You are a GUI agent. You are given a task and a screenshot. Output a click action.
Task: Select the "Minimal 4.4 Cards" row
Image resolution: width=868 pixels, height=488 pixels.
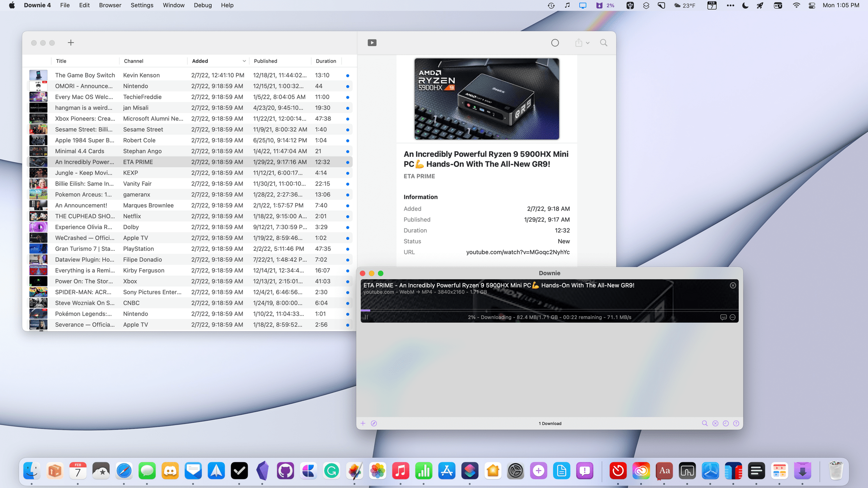pos(189,151)
